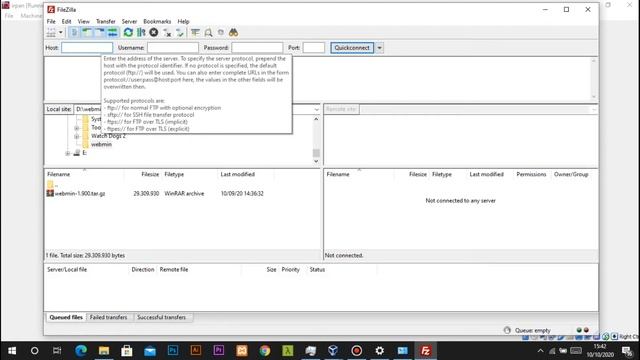Open Illustrator from taskbar

tap(196, 351)
